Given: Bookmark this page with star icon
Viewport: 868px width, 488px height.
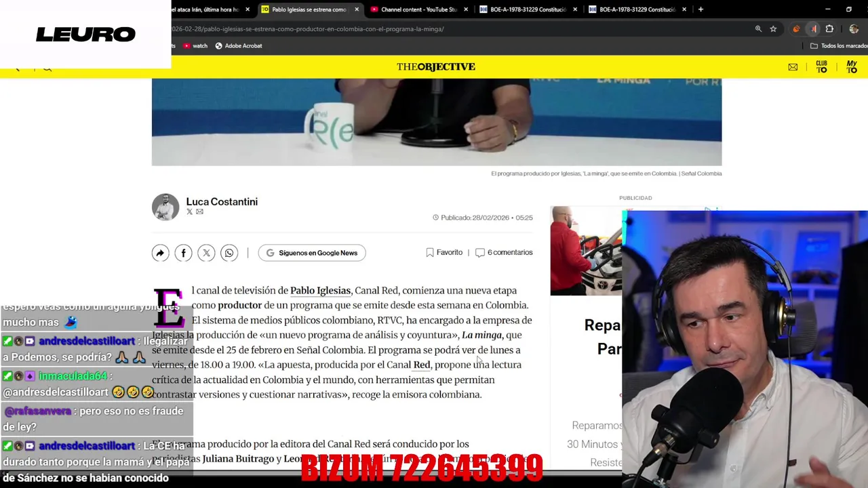Looking at the screenshot, I should 773,29.
